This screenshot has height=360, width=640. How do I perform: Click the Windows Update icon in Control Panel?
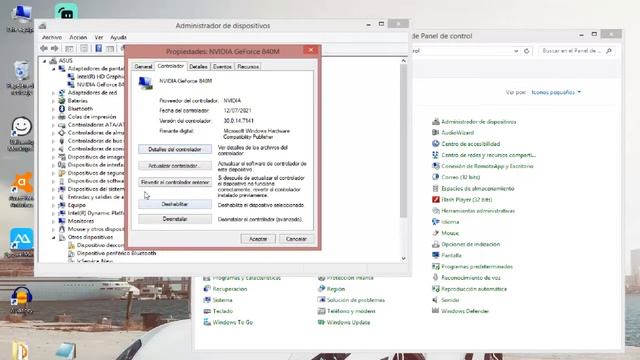click(x=321, y=322)
